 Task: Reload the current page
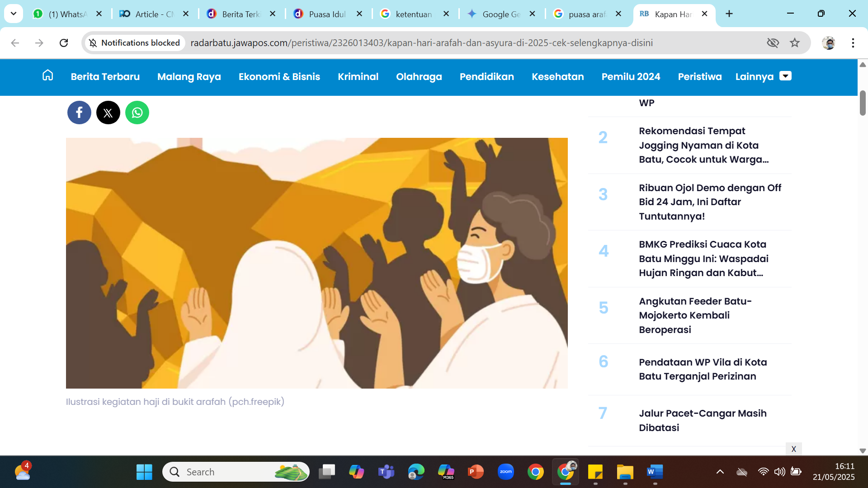pos(64,42)
